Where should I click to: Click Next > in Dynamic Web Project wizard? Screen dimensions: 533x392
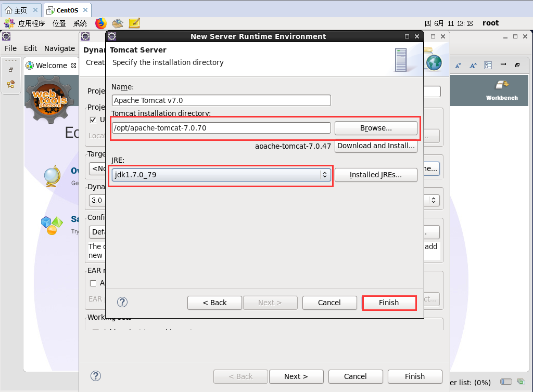pyautogui.click(x=296, y=377)
